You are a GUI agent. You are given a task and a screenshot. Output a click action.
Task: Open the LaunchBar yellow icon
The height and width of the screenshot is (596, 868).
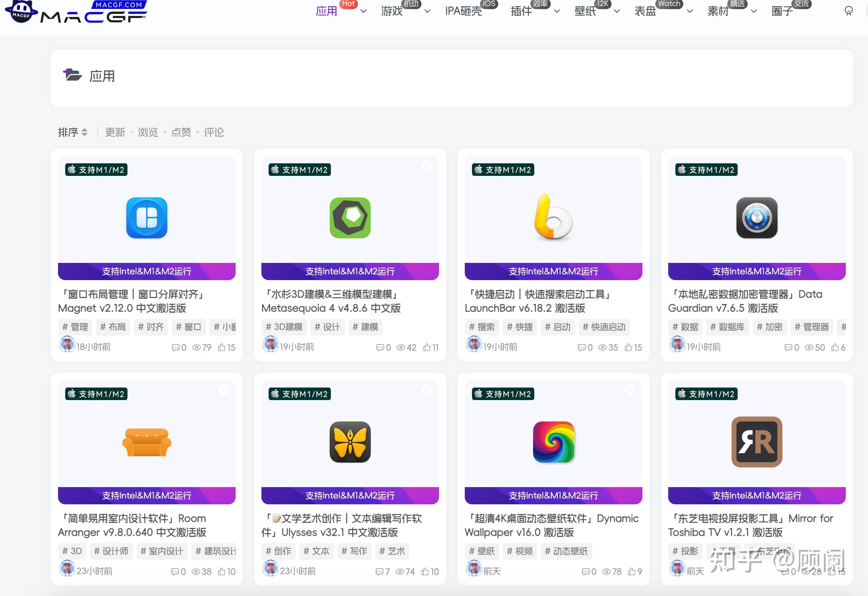[553, 217]
